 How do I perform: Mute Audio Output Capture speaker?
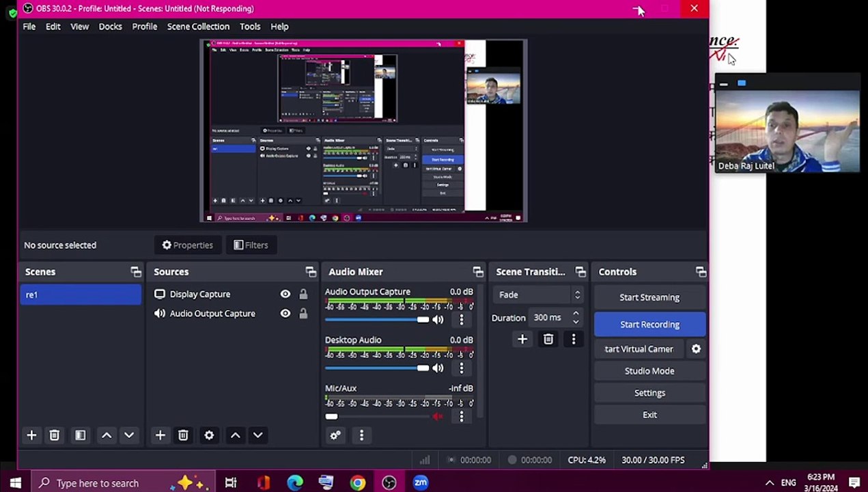438,320
